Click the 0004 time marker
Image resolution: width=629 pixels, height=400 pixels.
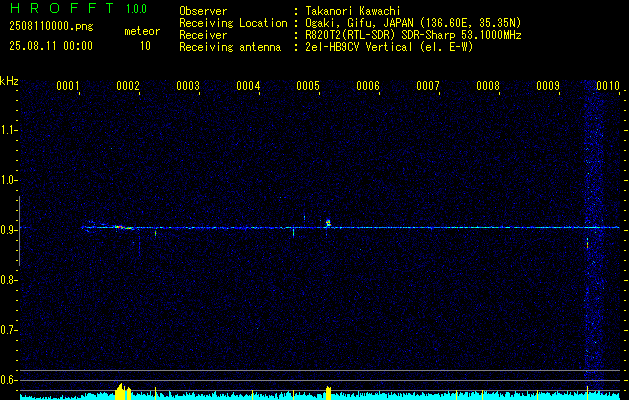click(x=248, y=86)
